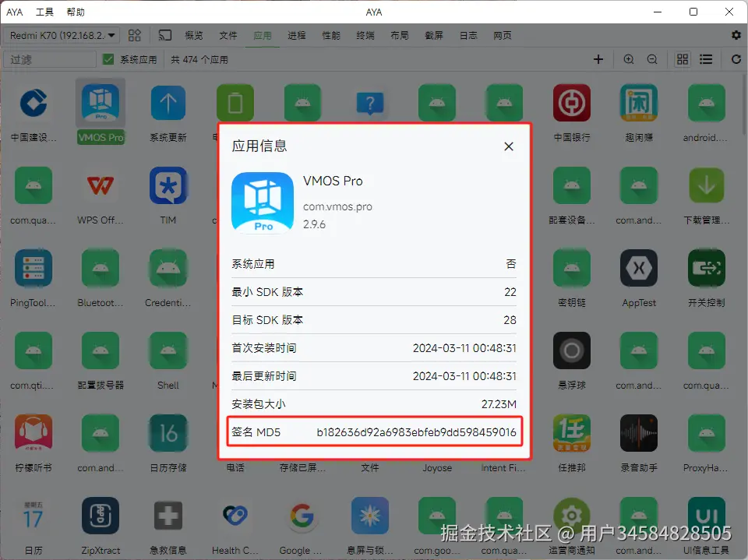Switch to the 日志 tab
Screen dimensions: 748x560
[468, 35]
